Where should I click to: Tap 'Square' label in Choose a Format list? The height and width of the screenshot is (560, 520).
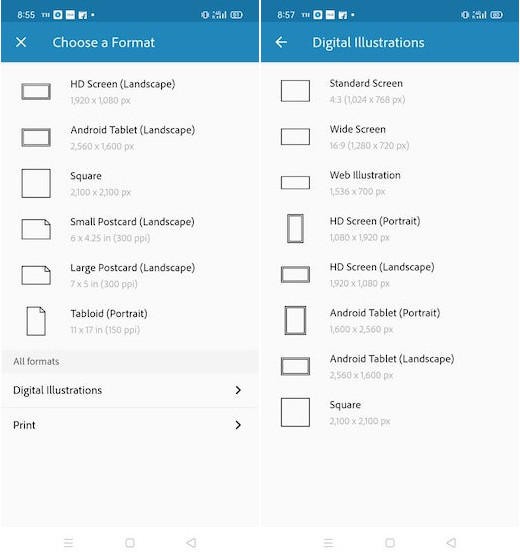[86, 176]
